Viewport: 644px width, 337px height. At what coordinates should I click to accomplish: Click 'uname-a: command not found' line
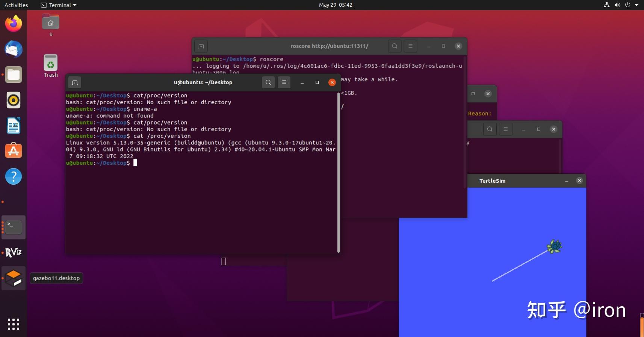(x=110, y=116)
